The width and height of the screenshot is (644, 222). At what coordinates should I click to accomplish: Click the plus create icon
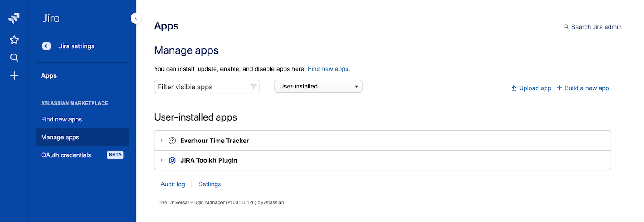click(x=14, y=75)
